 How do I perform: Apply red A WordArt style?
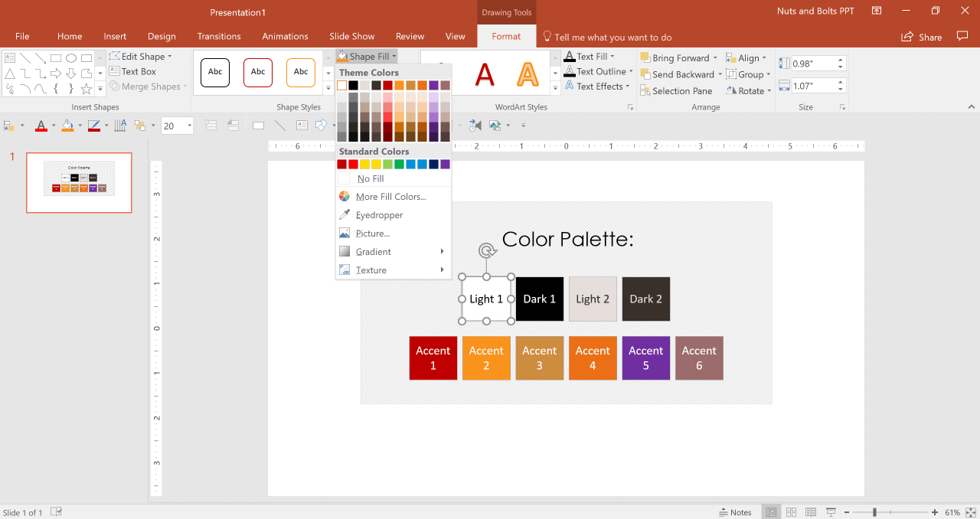(484, 73)
